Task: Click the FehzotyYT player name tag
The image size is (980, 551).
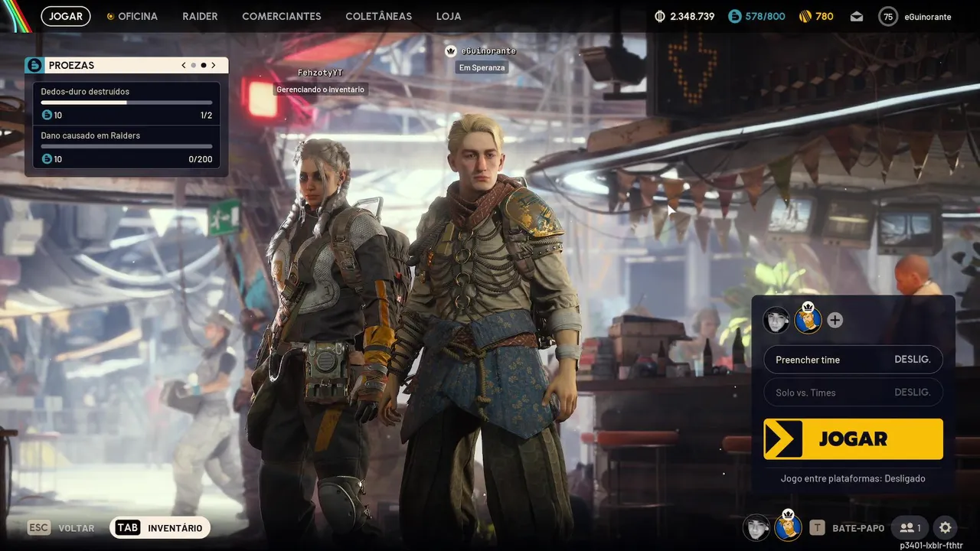Action: click(320, 73)
